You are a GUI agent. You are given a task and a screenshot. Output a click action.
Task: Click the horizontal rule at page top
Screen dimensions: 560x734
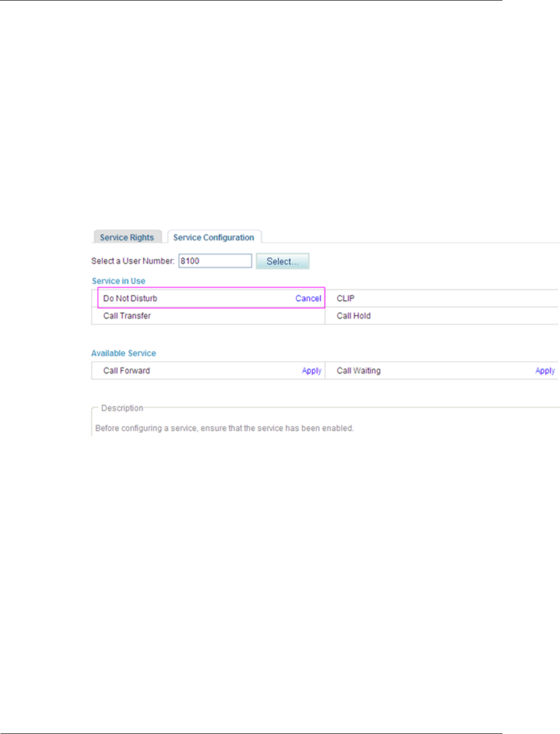click(251, 1)
